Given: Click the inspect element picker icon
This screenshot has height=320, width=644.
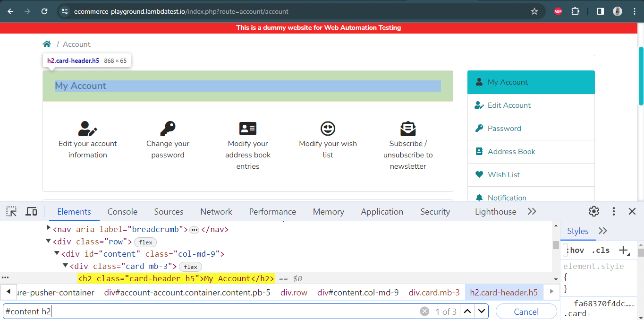Looking at the screenshot, I should point(11,211).
